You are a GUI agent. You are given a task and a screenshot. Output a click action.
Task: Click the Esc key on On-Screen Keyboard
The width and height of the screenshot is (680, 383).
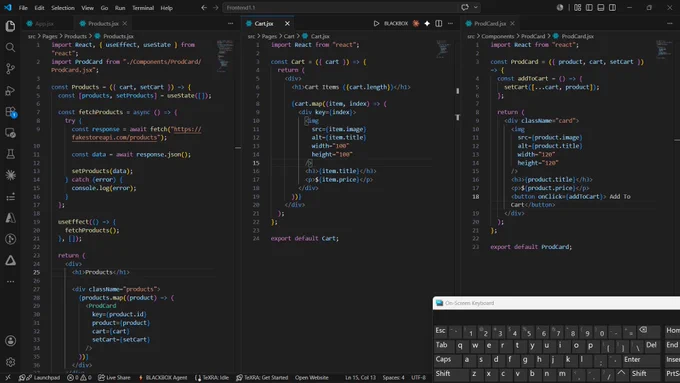tap(441, 331)
